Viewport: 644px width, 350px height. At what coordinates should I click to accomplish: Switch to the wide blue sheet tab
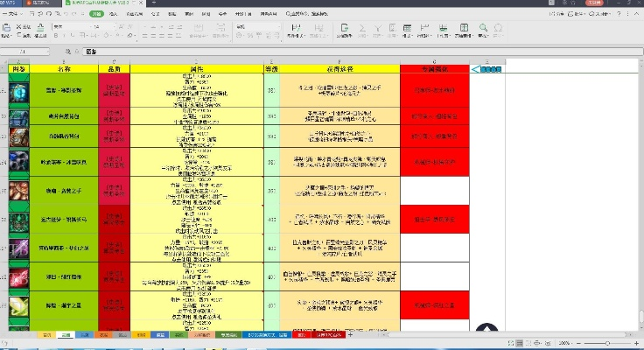pos(268,335)
